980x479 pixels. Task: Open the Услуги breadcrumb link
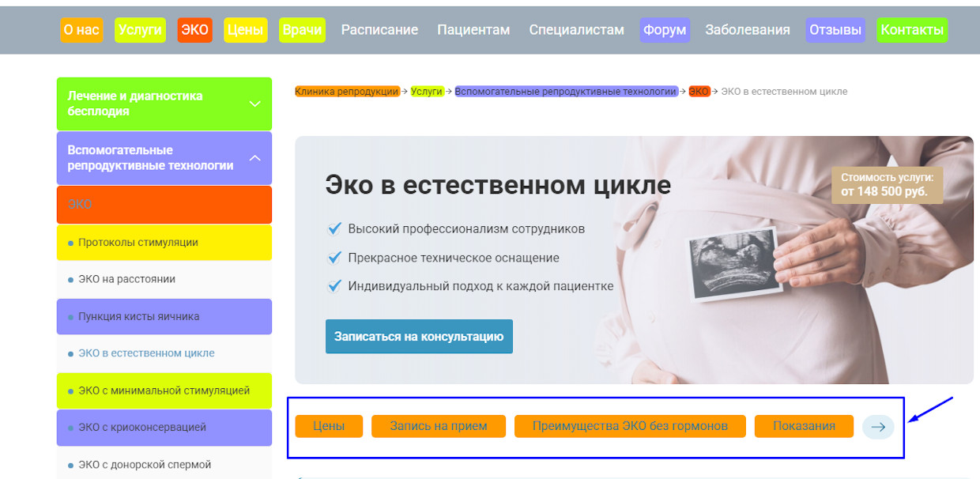pos(427,92)
